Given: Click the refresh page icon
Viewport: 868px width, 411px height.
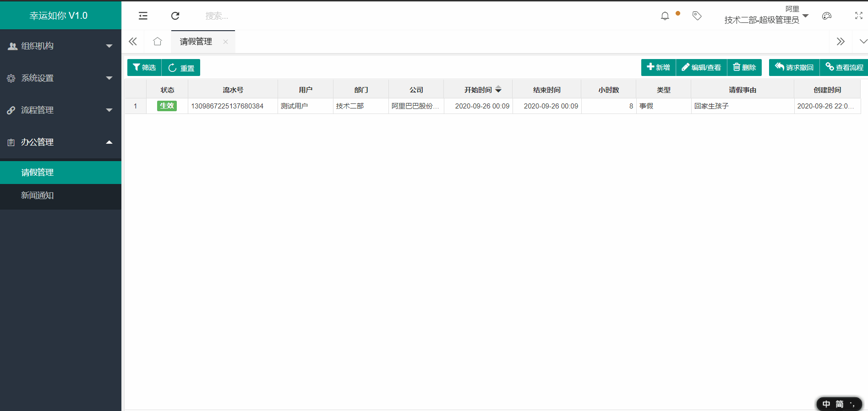Looking at the screenshot, I should point(175,16).
